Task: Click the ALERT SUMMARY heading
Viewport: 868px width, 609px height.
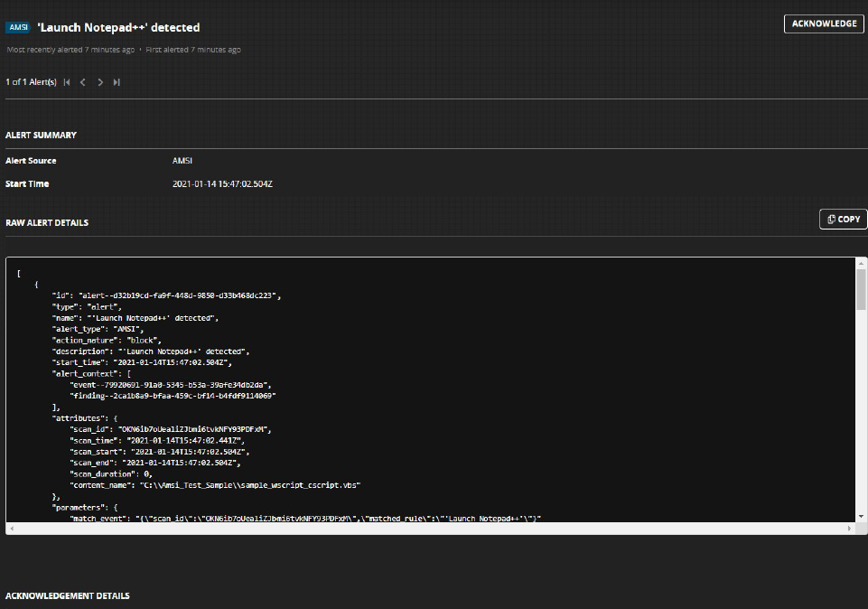Action: coord(41,136)
